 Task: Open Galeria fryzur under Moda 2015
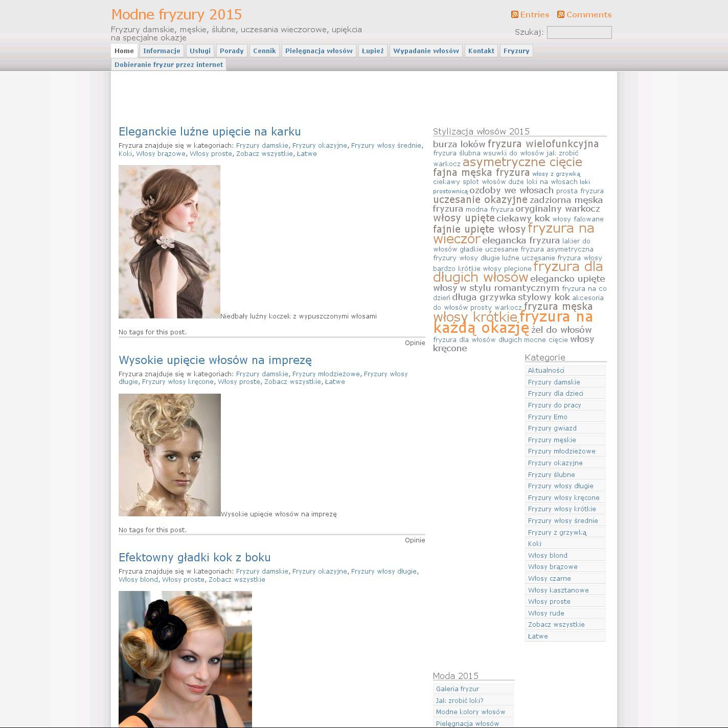pos(457,689)
